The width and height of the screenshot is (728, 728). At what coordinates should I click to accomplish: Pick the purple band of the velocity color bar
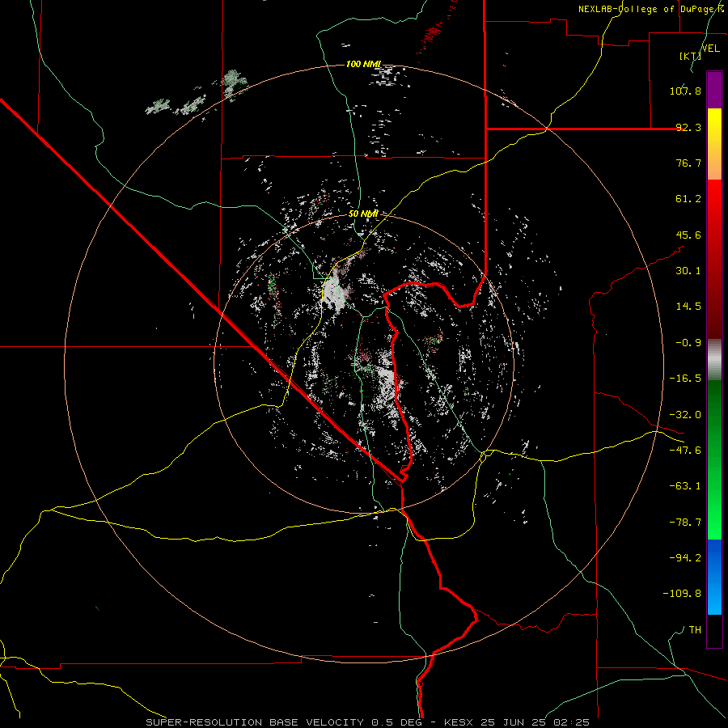(x=714, y=90)
